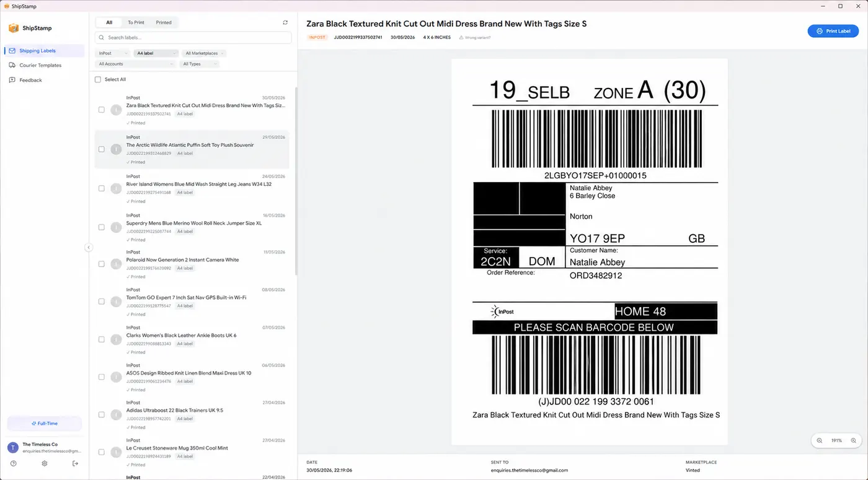Click the courier avatar on TomTom GO row
868x480 pixels.
[116, 302]
